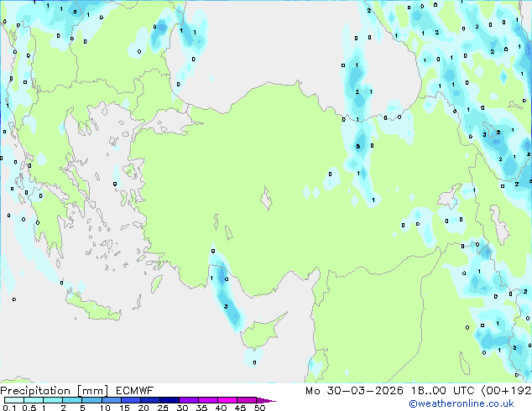The image size is (532, 411).
Task: Click the island of Rhodes on map
Action: (x=156, y=284)
